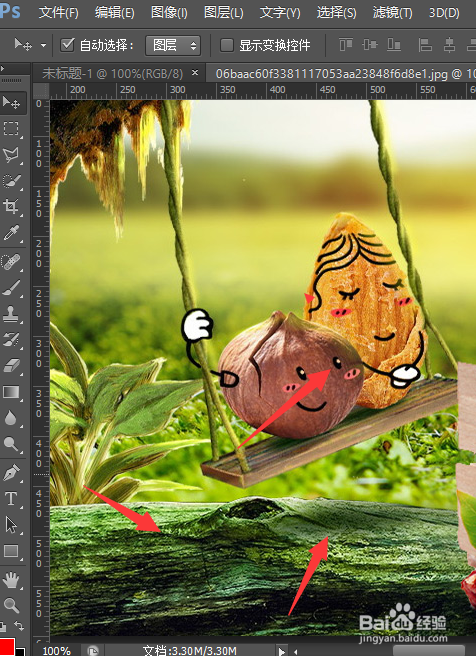Click the status bar preview icon
Image resolution: width=476 pixels, height=656 pixels.
92,651
